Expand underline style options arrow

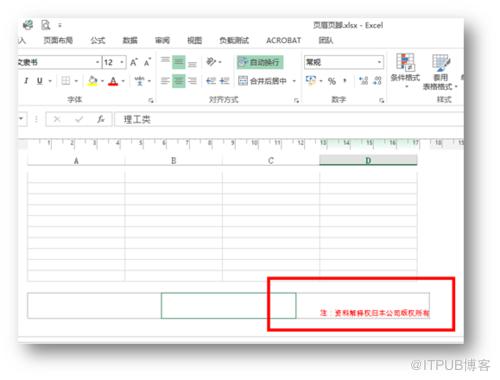[50, 81]
